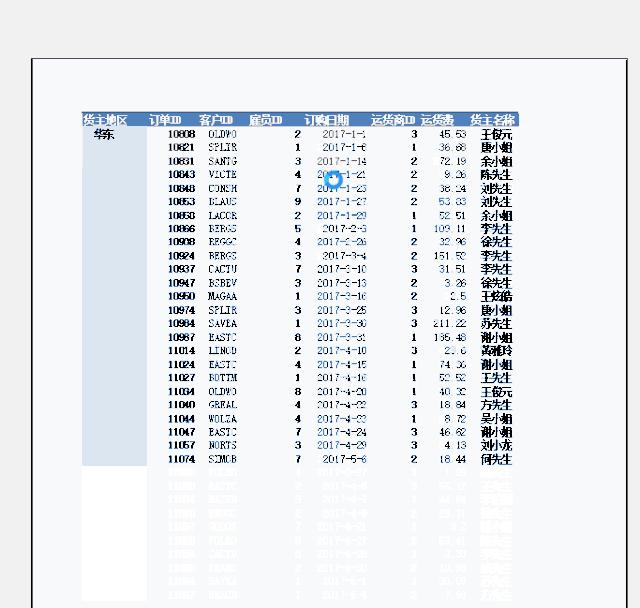This screenshot has height=608, width=640.
Task: Click customer ID CONSH
Action: (222, 189)
